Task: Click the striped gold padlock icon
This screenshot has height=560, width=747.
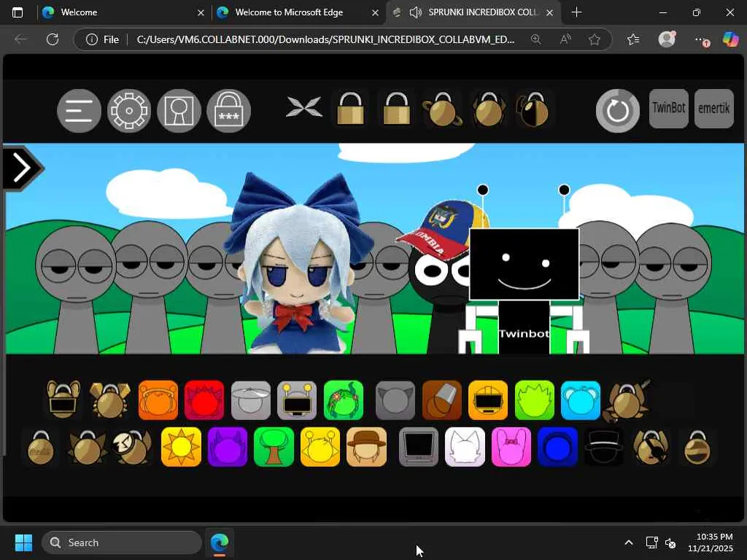Action: coord(697,448)
